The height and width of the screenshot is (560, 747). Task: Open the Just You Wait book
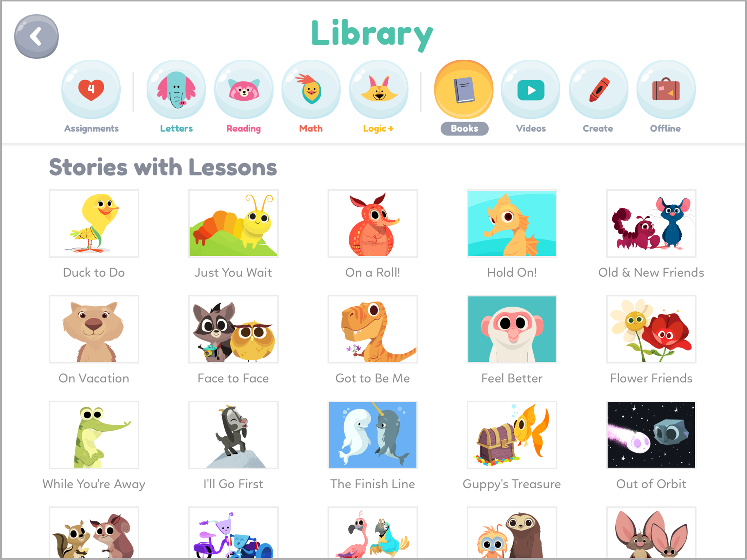click(x=233, y=223)
